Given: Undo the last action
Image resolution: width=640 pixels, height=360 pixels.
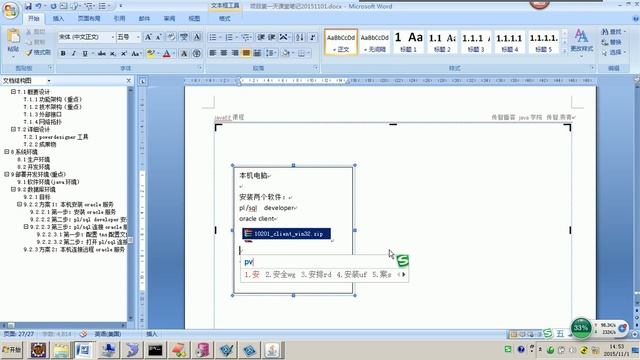Looking at the screenshot, I should [x=39, y=6].
